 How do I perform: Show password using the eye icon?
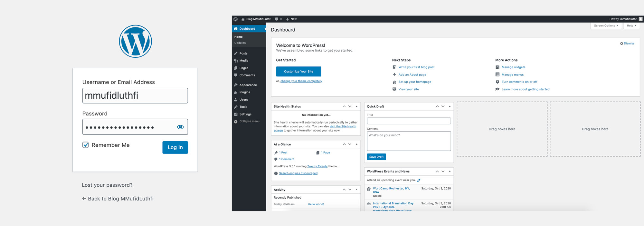180,127
